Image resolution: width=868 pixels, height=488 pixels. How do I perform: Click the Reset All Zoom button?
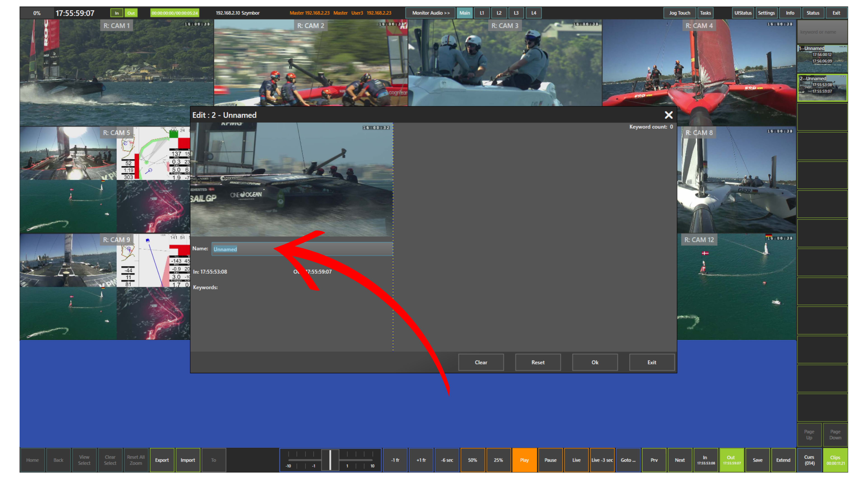click(x=136, y=460)
